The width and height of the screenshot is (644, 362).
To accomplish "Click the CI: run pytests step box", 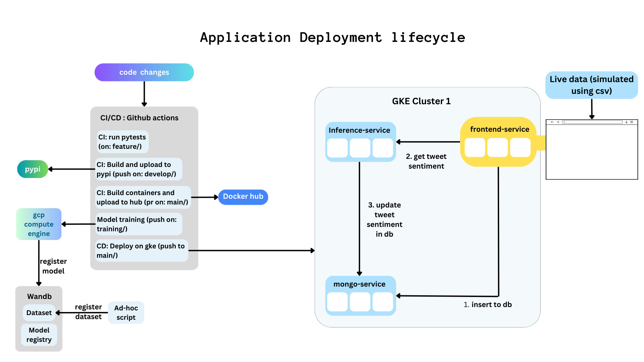I will point(122,141).
